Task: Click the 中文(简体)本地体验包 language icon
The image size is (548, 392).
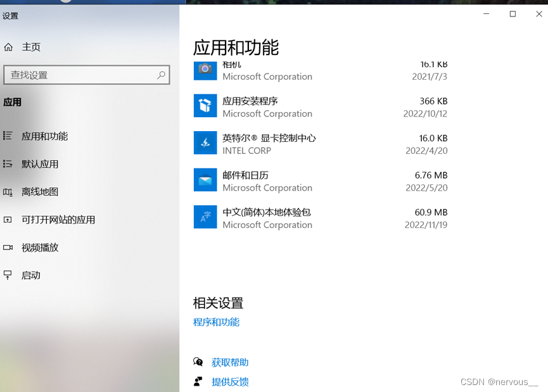Action: pos(205,217)
